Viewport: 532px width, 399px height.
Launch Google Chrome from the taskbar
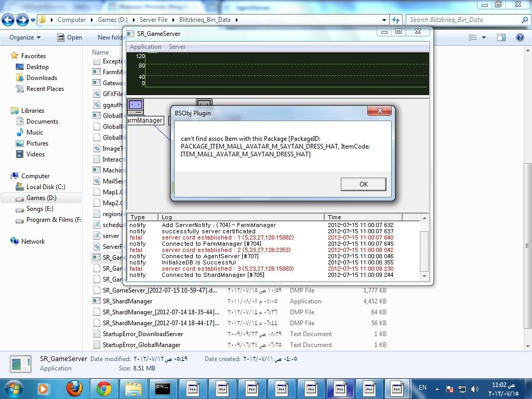(x=104, y=388)
